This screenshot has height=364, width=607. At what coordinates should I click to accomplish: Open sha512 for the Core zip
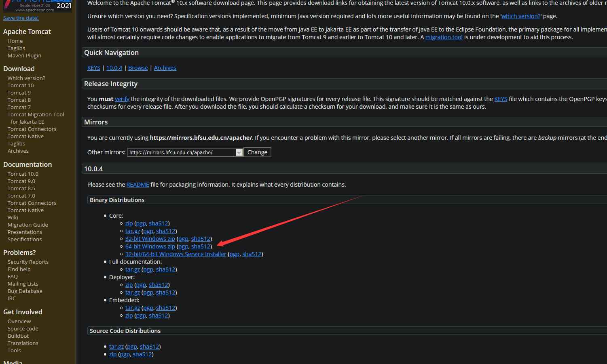pos(159,223)
